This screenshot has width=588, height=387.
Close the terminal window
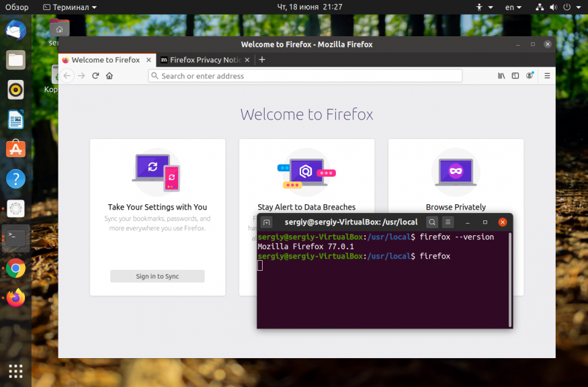[x=503, y=222]
